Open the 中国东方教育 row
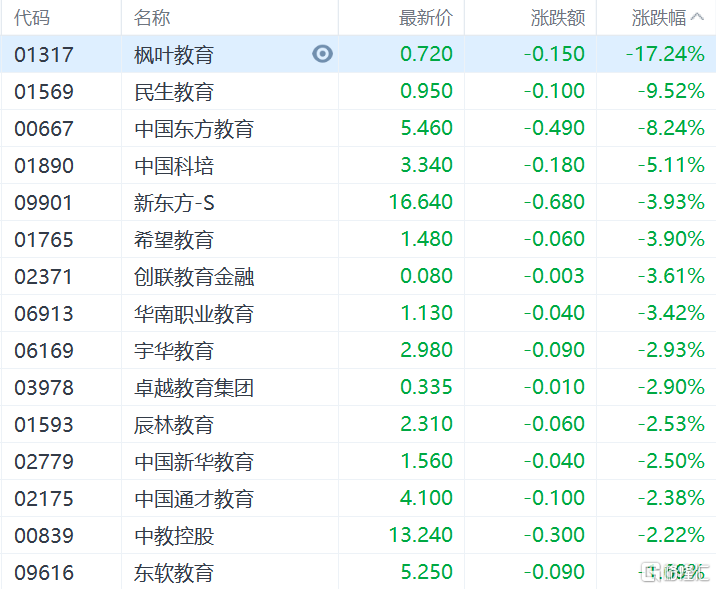The image size is (716, 589). [358, 128]
